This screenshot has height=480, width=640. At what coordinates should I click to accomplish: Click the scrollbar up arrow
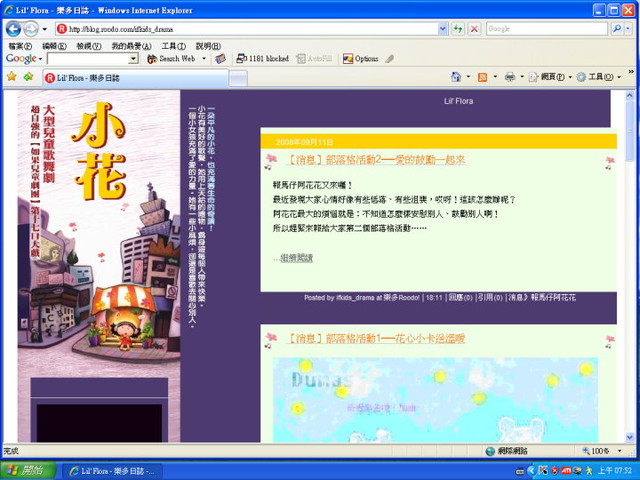(x=630, y=96)
